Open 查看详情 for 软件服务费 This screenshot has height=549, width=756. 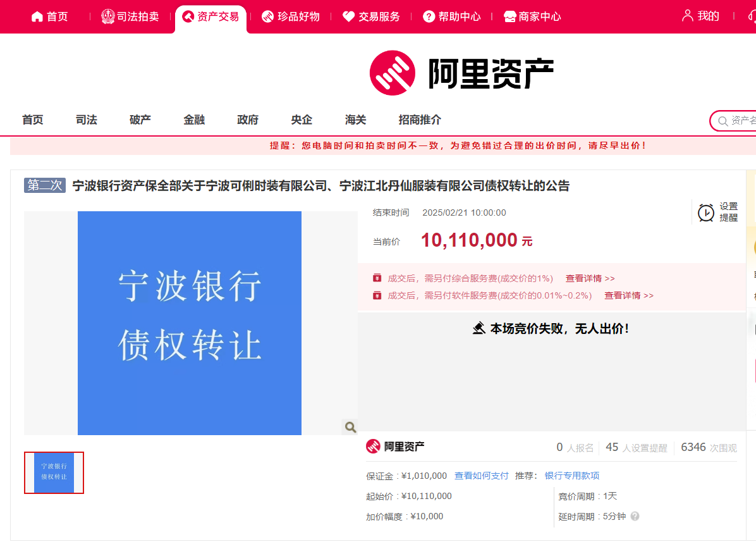click(x=629, y=295)
